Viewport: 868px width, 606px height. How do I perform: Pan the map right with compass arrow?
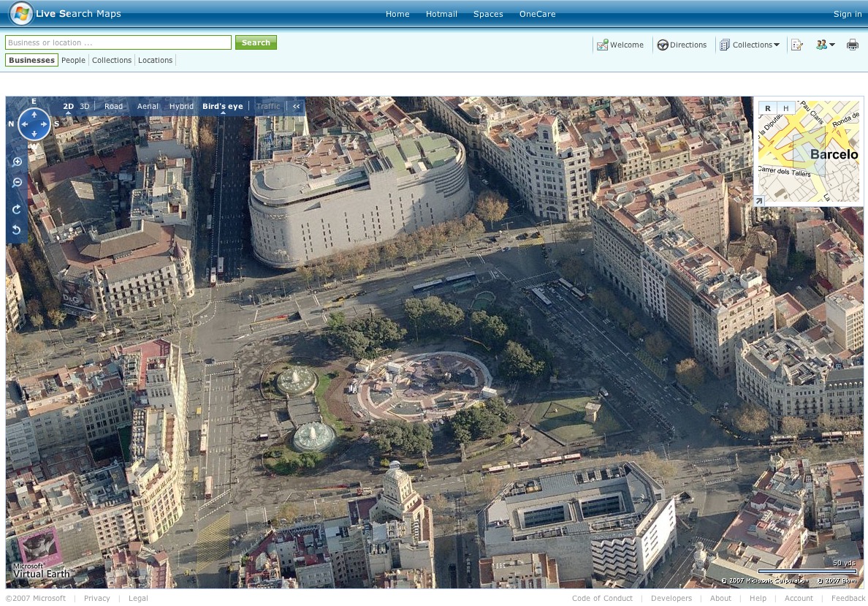[x=45, y=124]
